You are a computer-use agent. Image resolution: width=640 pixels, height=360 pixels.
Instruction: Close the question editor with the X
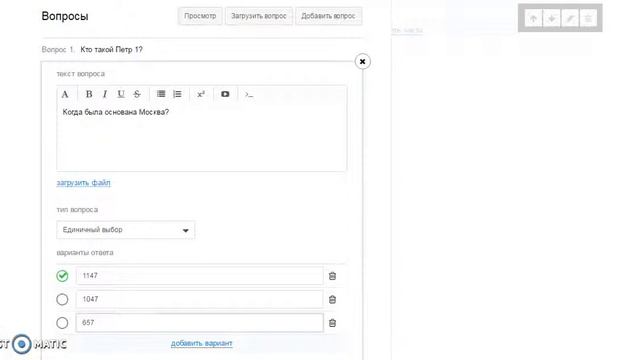[x=362, y=62]
